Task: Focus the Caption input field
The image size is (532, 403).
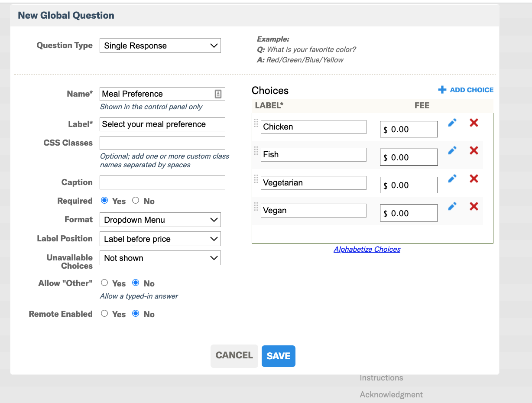Action: point(162,182)
